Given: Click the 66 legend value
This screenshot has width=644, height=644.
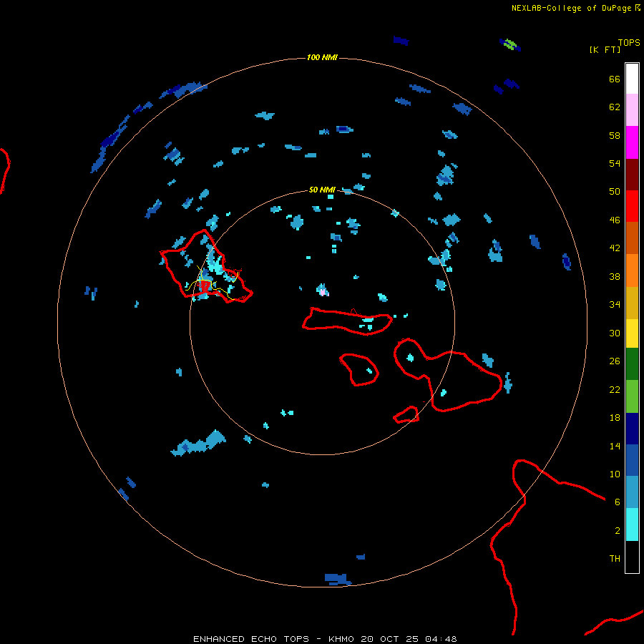Looking at the screenshot, I should point(615,79).
